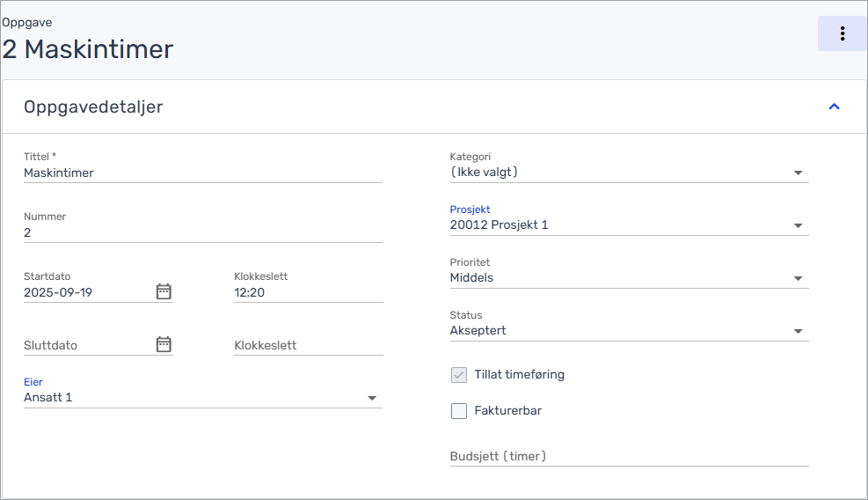Open the three-dot more options menu

click(x=842, y=33)
